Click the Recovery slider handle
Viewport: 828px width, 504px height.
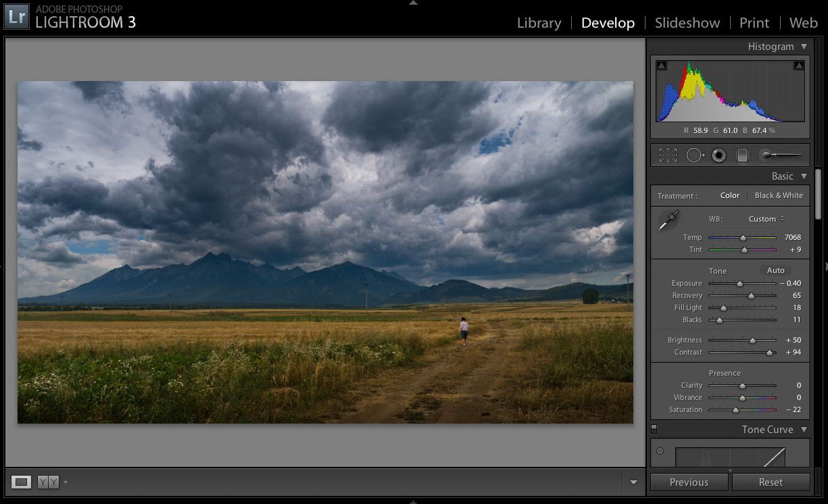point(751,296)
